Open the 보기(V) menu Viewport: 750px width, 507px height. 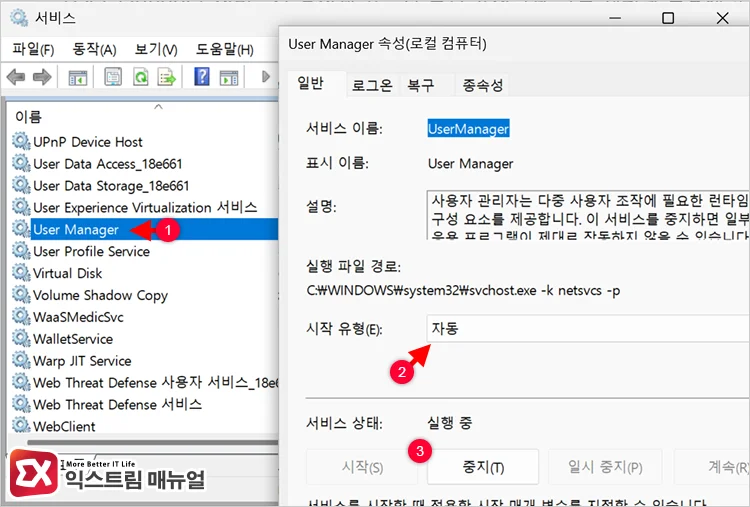tap(156, 49)
